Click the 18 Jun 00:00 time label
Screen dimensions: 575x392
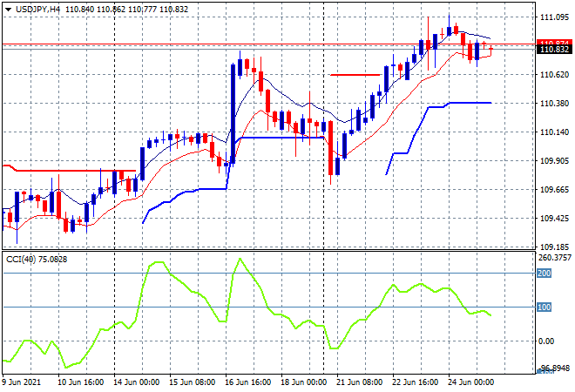pyautogui.click(x=303, y=382)
